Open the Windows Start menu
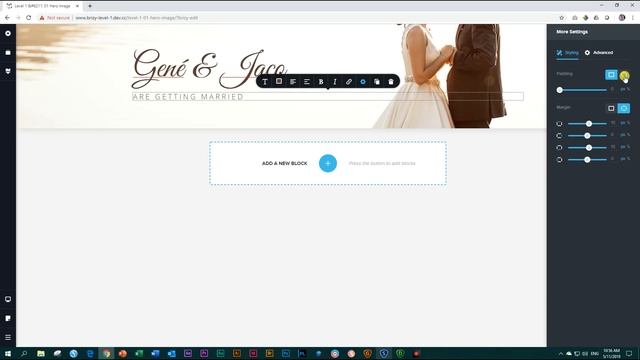 [x=8, y=353]
